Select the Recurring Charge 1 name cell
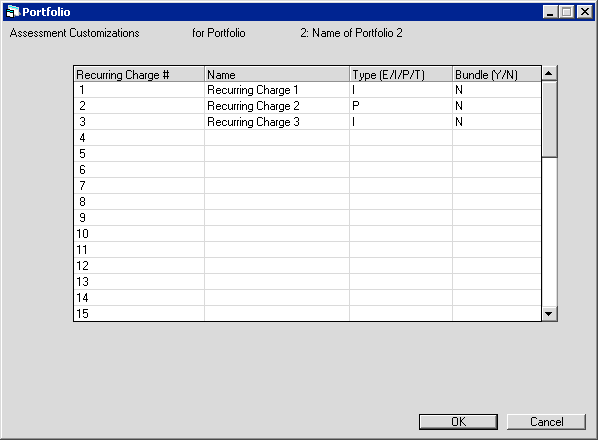Screen dimensions: 598x440 coord(277,90)
